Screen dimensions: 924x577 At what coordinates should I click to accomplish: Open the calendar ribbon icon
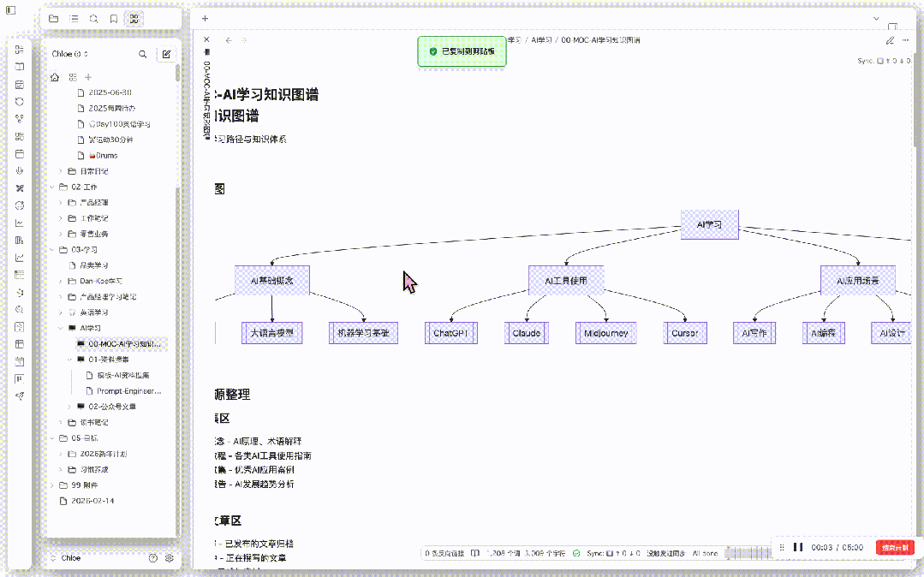click(20, 154)
